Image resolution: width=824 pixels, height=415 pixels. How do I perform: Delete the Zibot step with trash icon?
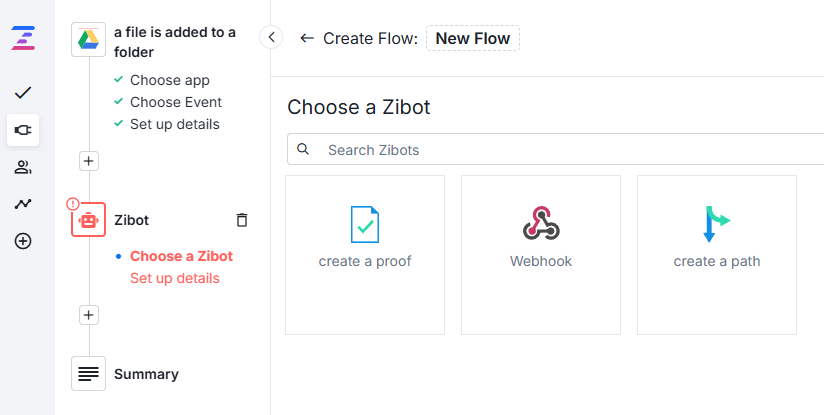pyautogui.click(x=241, y=220)
